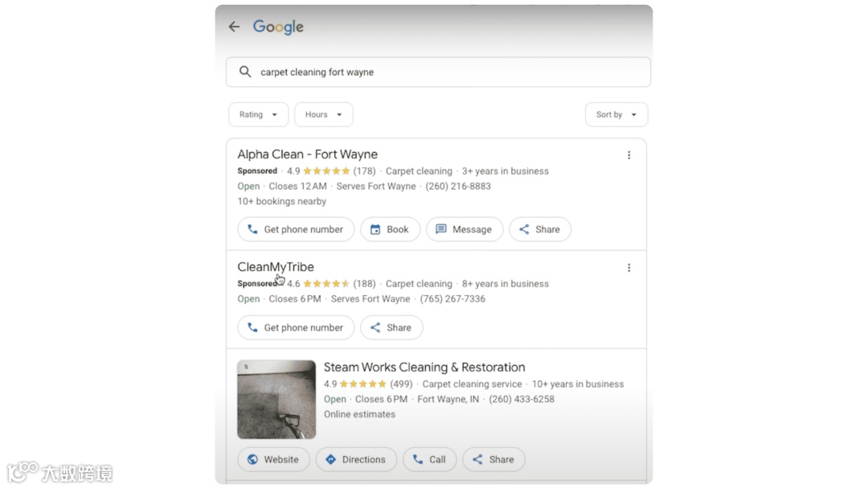
Task: Share the Alpha Clean listing
Action: [540, 229]
